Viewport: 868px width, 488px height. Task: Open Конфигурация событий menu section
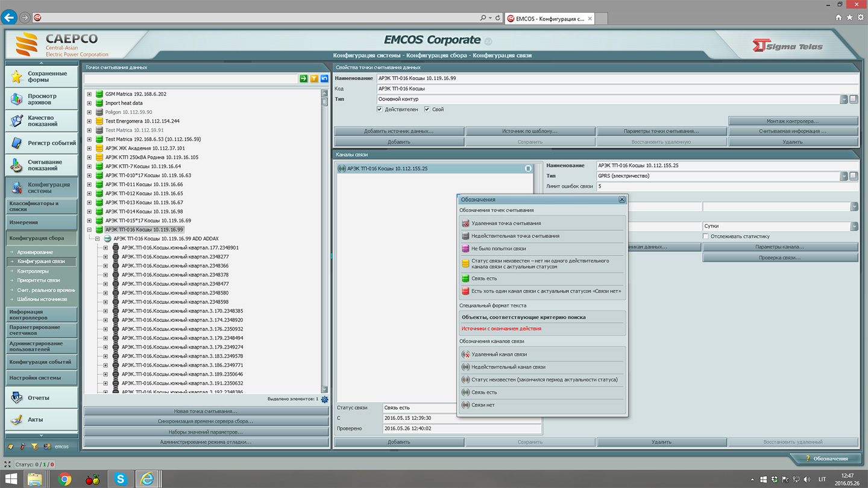click(42, 362)
